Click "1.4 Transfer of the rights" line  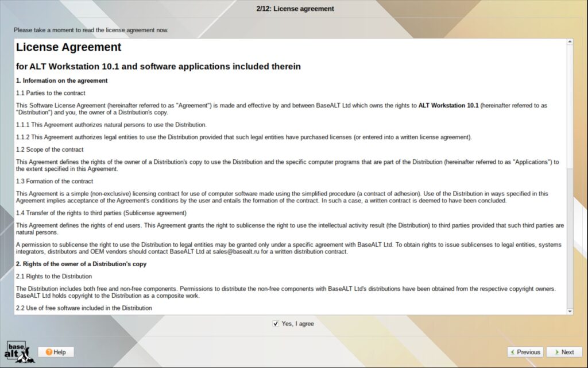click(101, 213)
